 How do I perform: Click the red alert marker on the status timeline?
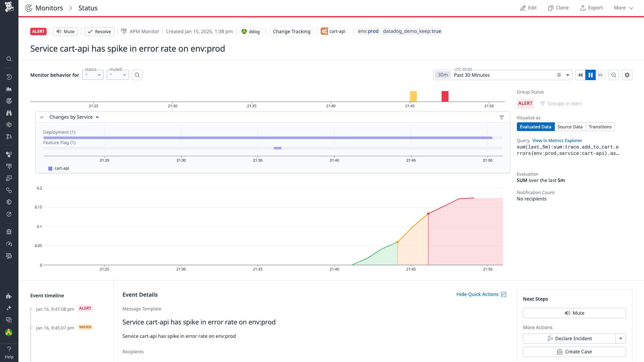click(445, 96)
